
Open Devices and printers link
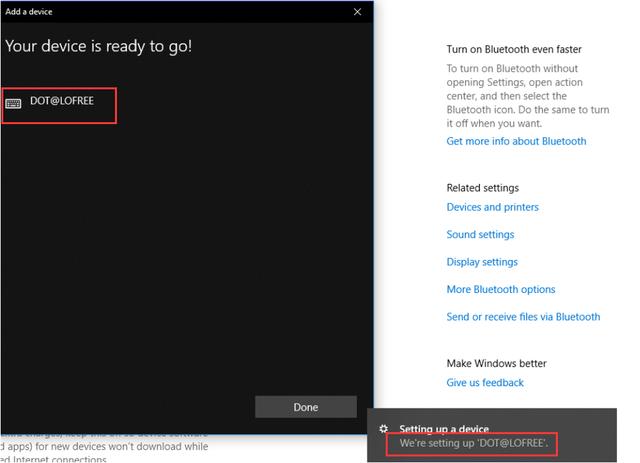click(x=492, y=207)
